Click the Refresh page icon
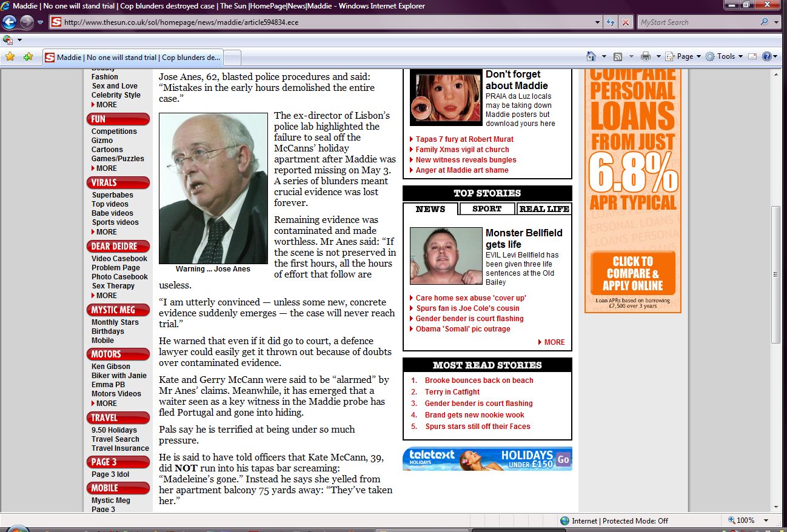The image size is (787, 532). pos(611,22)
